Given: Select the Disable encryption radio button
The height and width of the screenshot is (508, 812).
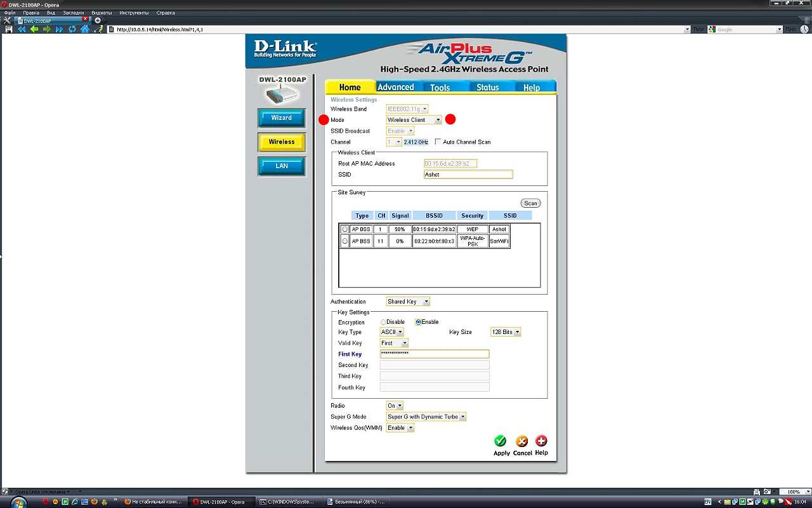Looking at the screenshot, I should click(383, 322).
